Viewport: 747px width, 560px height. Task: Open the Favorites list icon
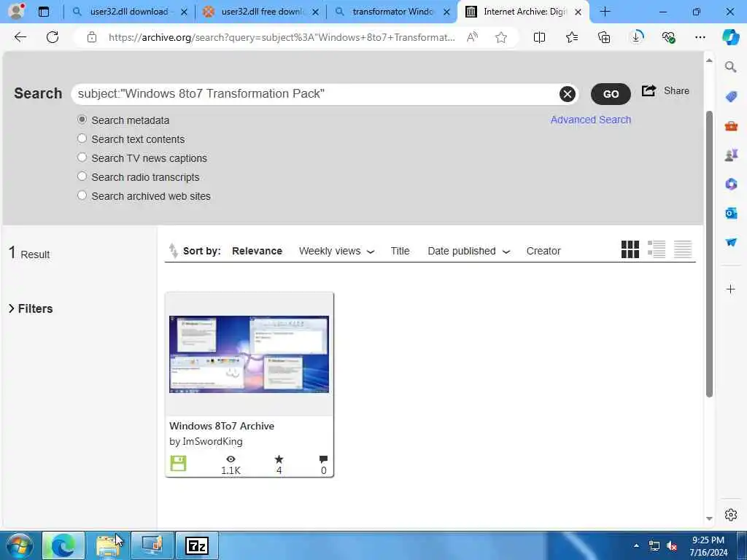point(572,37)
